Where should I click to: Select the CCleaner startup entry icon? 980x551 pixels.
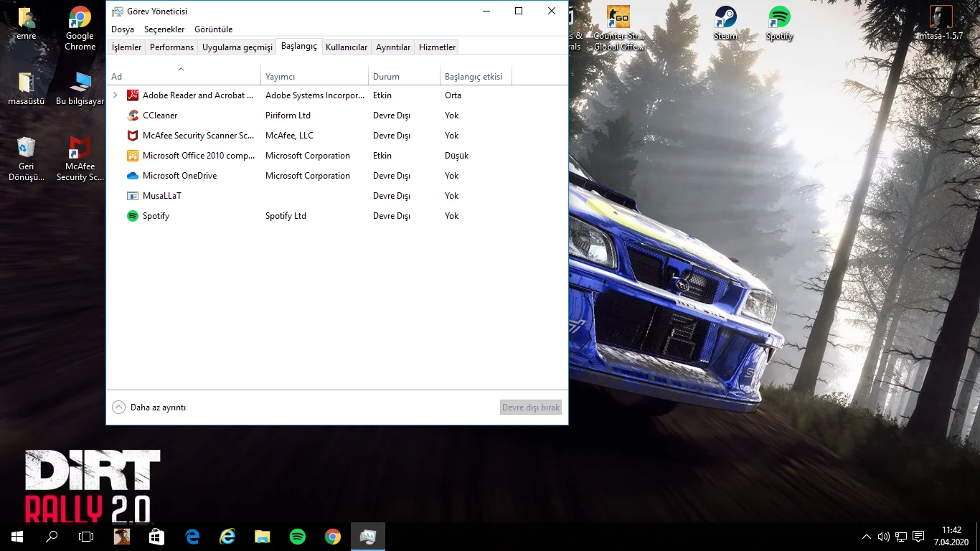(133, 116)
